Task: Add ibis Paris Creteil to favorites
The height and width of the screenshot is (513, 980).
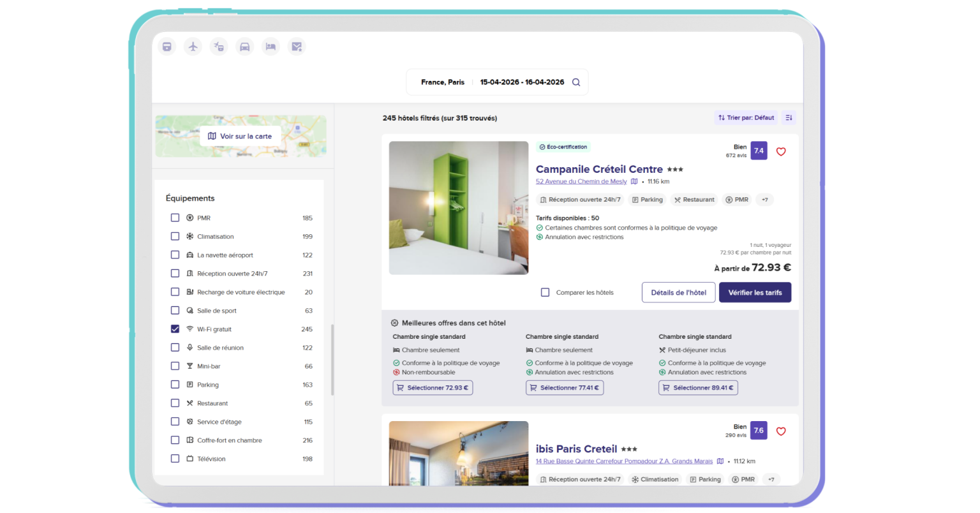Action: 781,431
